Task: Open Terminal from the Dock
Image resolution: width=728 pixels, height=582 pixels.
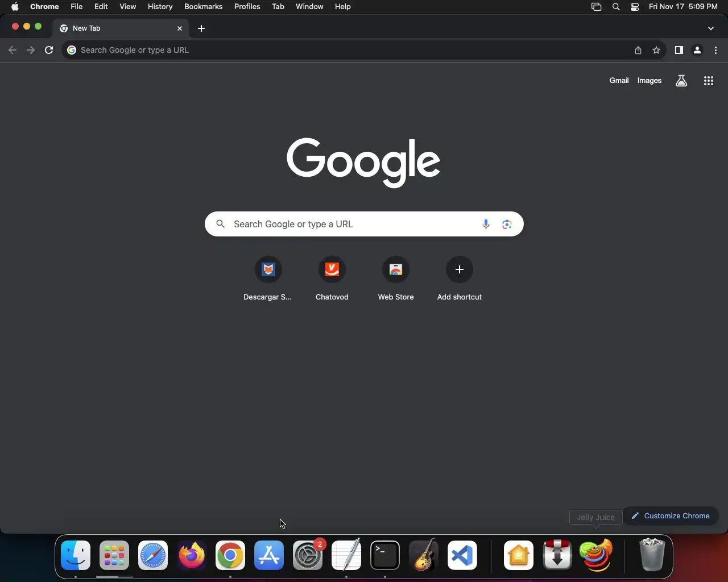Action: click(385, 555)
